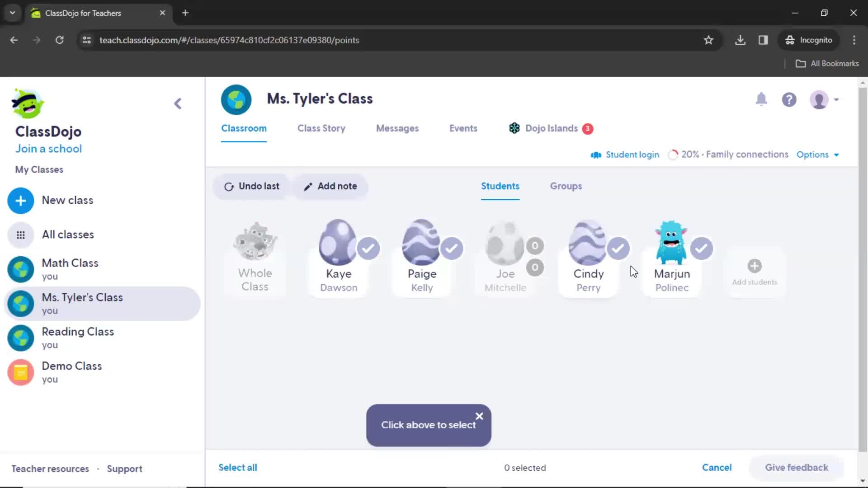Collapse the left sidebar panel
The image size is (868, 488).
pyautogui.click(x=178, y=103)
